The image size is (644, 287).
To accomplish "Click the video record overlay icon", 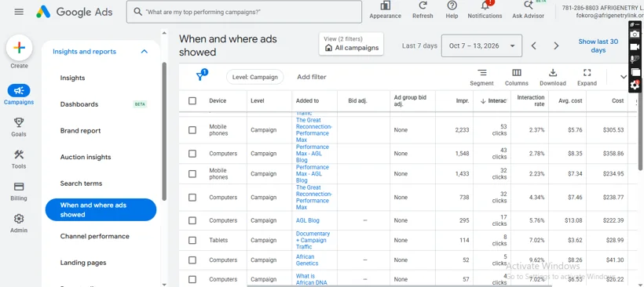I will click(x=635, y=47).
